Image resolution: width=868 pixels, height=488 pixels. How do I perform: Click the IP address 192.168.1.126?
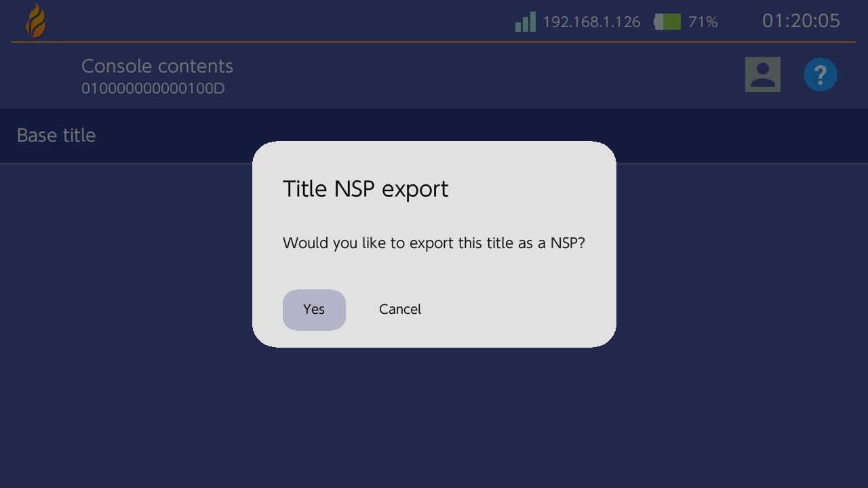pos(591,22)
